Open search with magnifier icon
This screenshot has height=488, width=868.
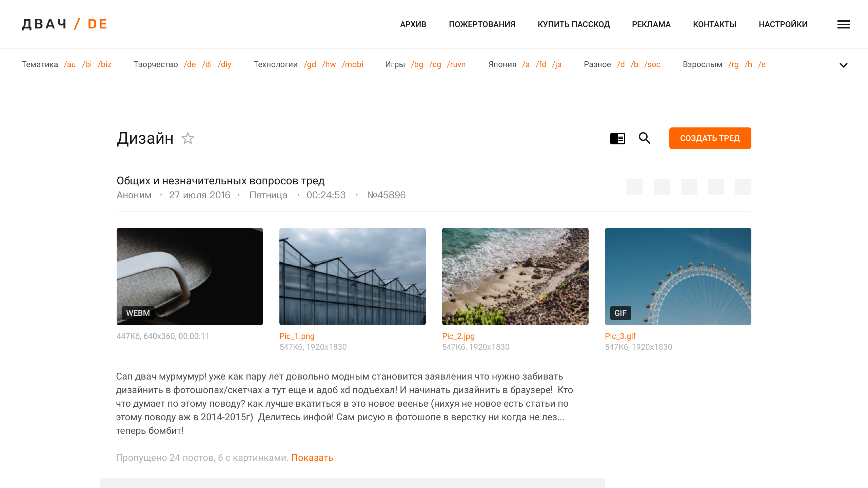pos(645,138)
